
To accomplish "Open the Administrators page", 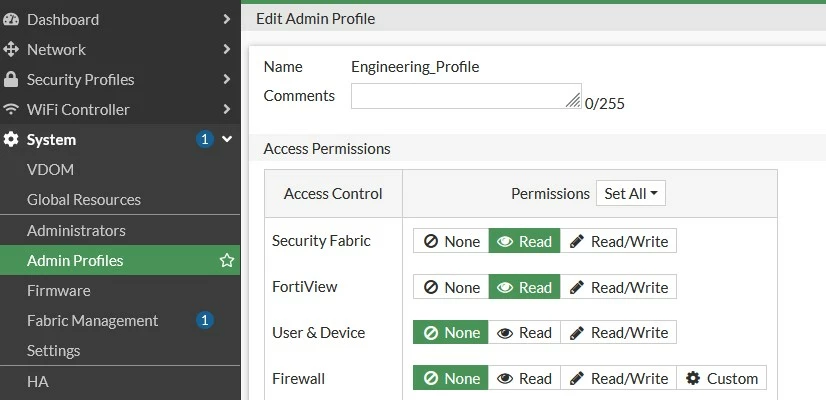I will click(x=120, y=230).
